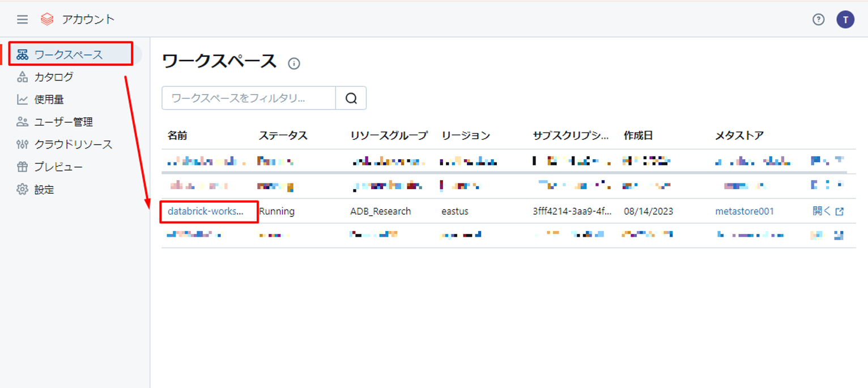Screen dimensions: 868x388
Task: Go to ユーザー管理 page
Action: click(63, 122)
